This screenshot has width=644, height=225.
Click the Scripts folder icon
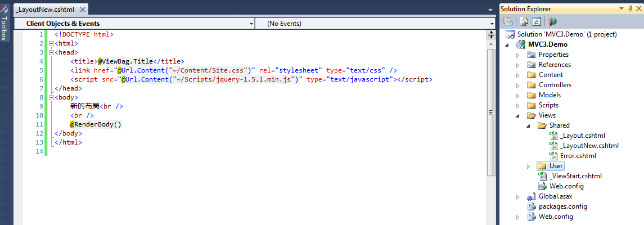click(532, 105)
